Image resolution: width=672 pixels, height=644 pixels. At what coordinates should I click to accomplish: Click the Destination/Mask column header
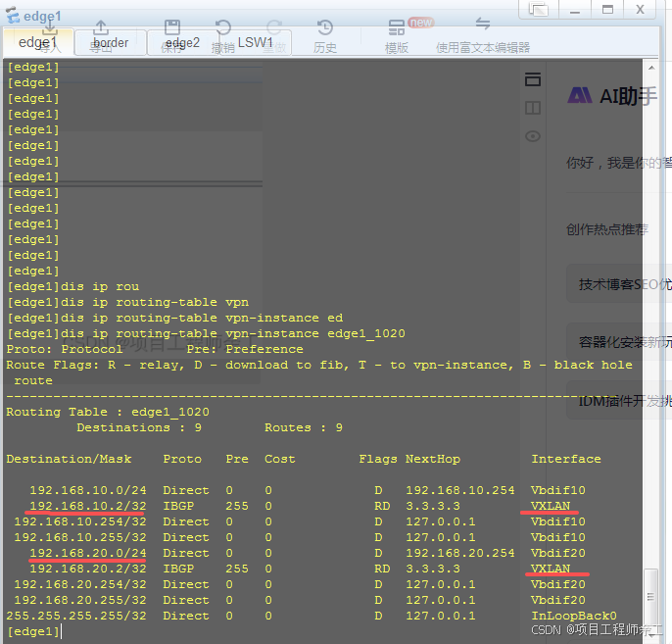69,459
